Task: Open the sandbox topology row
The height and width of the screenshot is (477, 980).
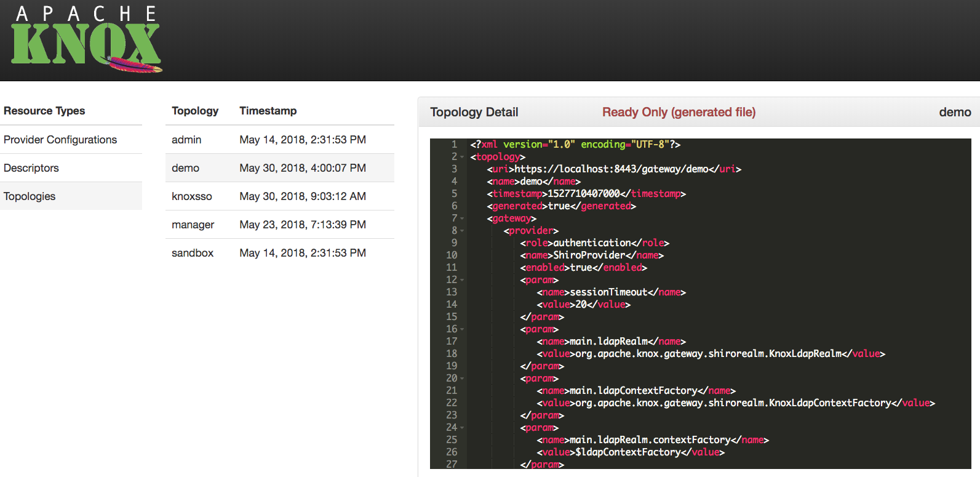Action: pyautogui.click(x=192, y=253)
